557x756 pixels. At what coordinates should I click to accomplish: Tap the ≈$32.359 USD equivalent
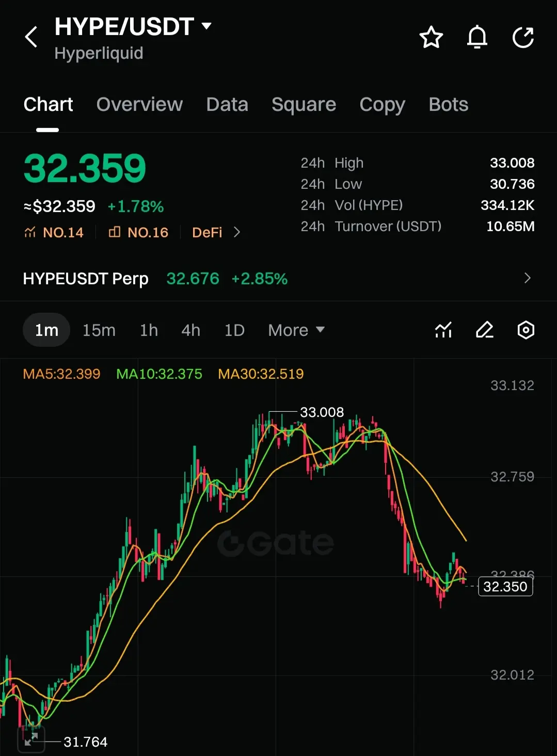click(59, 206)
